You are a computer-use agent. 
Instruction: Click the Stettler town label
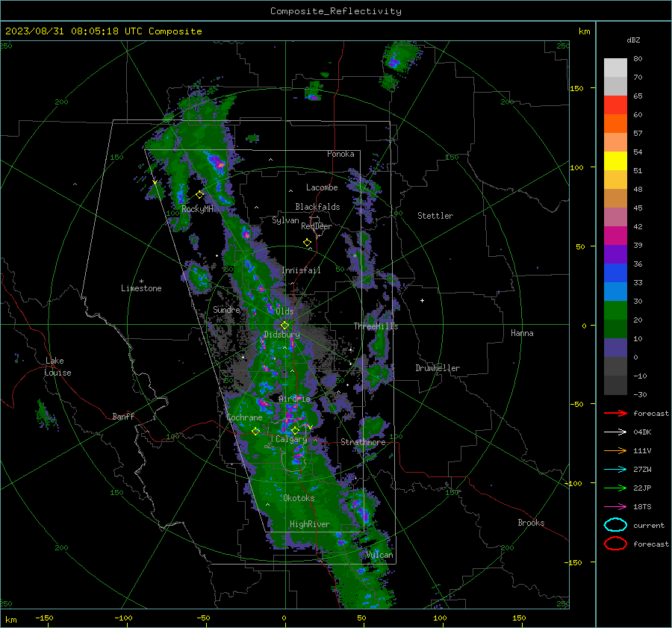[x=435, y=216]
